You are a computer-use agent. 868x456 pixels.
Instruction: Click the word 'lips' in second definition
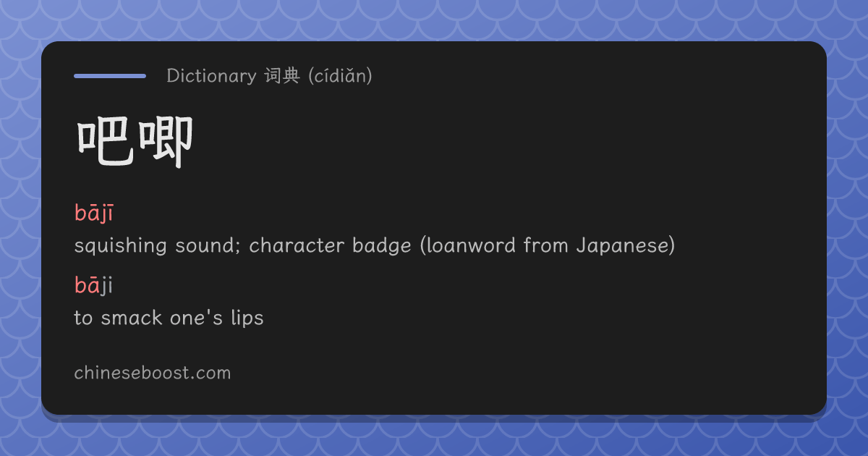(x=247, y=318)
